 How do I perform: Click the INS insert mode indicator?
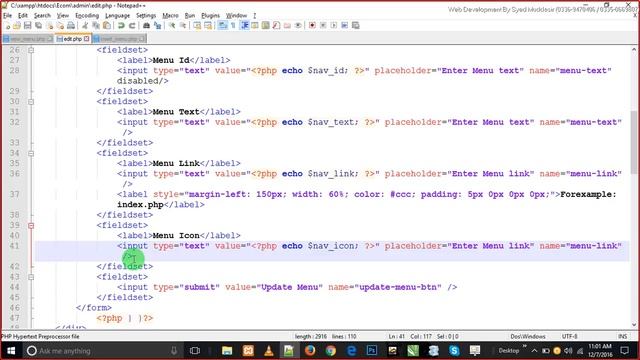622,336
